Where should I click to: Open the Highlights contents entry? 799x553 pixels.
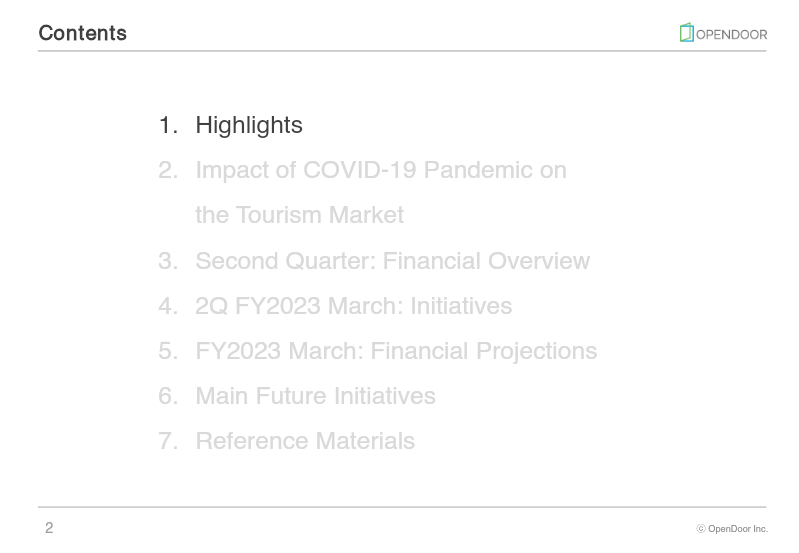point(248,125)
